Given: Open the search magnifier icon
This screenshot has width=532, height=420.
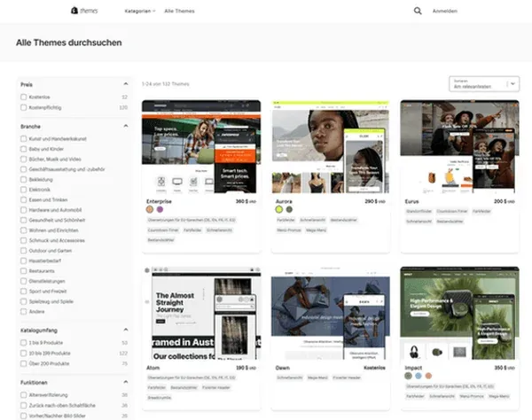Looking at the screenshot, I should [418, 11].
